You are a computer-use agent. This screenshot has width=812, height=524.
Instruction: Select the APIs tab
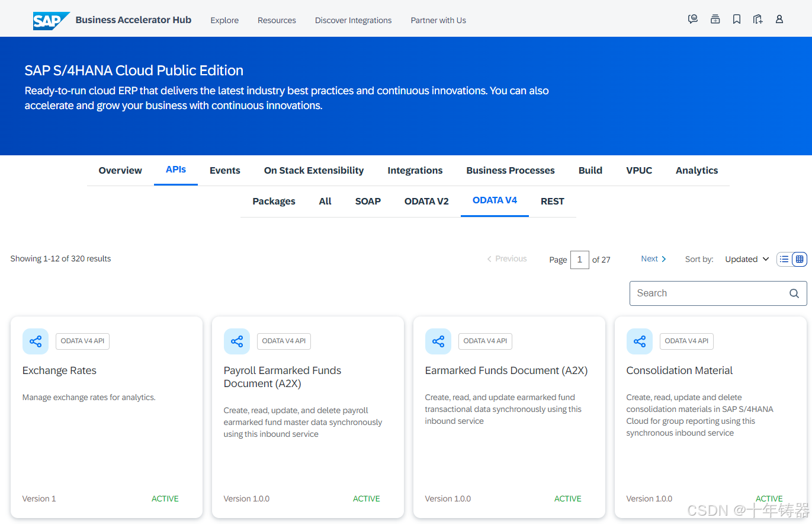coord(176,170)
